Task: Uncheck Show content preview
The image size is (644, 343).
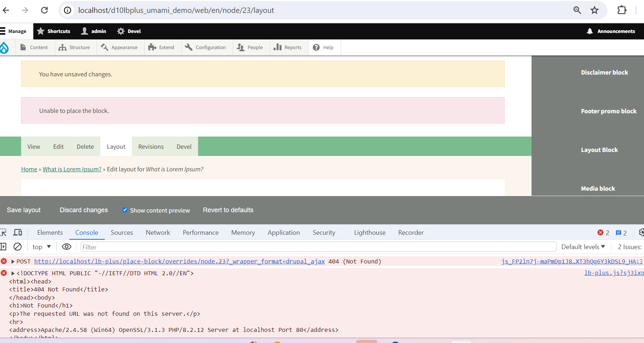Action: (x=125, y=210)
